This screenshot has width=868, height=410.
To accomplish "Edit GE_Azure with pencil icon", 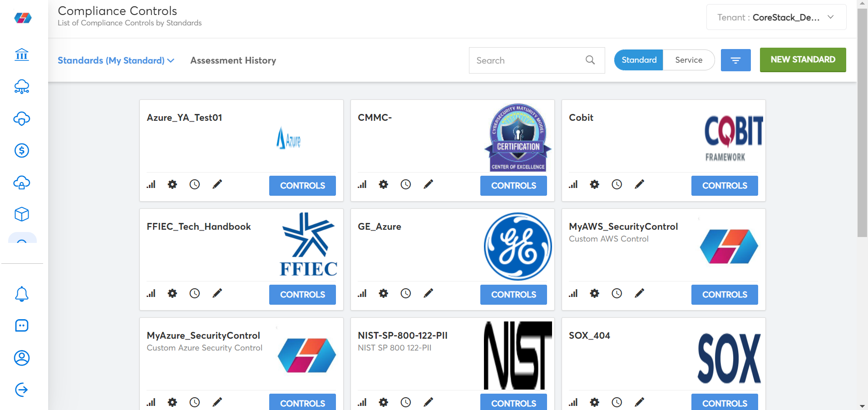I will (x=429, y=293).
